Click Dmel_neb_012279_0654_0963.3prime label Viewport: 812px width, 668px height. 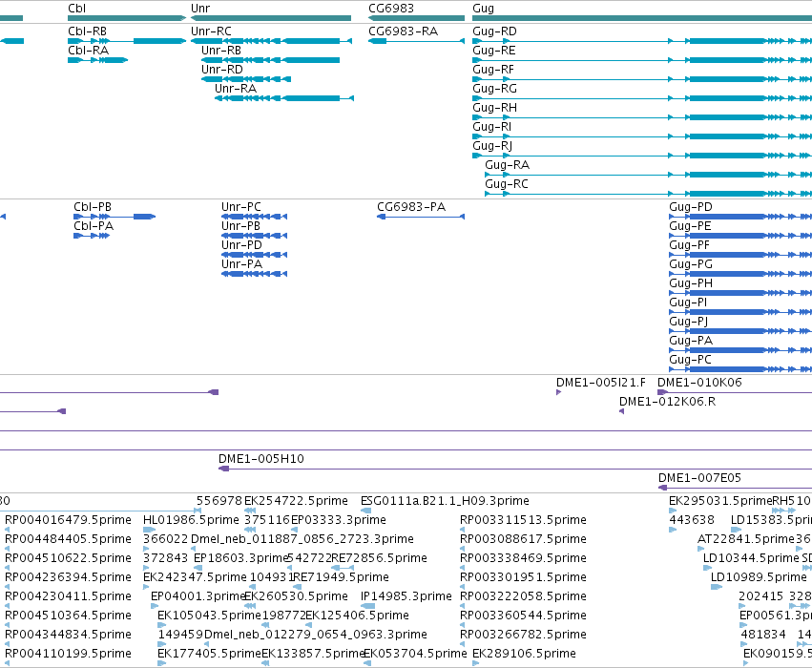[x=316, y=636]
